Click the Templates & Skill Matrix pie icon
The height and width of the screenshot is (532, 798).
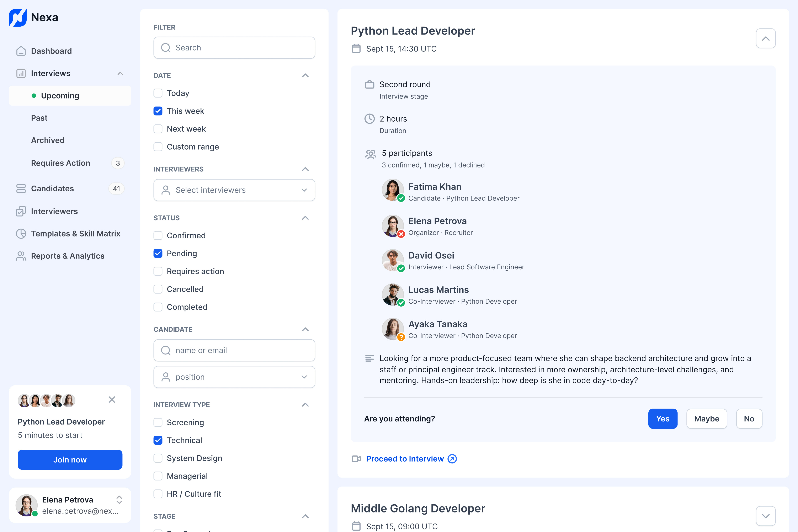21,234
